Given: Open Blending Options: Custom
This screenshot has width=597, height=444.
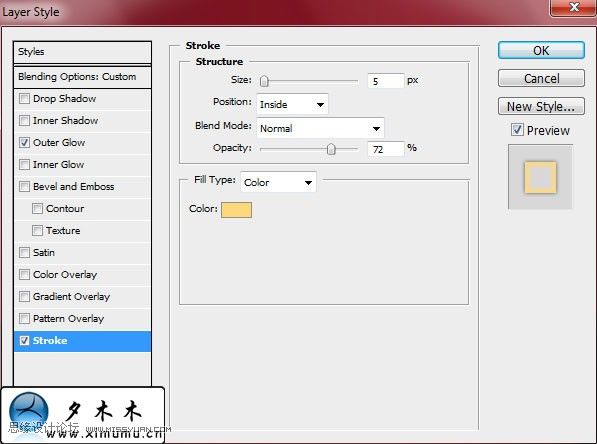Looking at the screenshot, I should click(82, 77).
